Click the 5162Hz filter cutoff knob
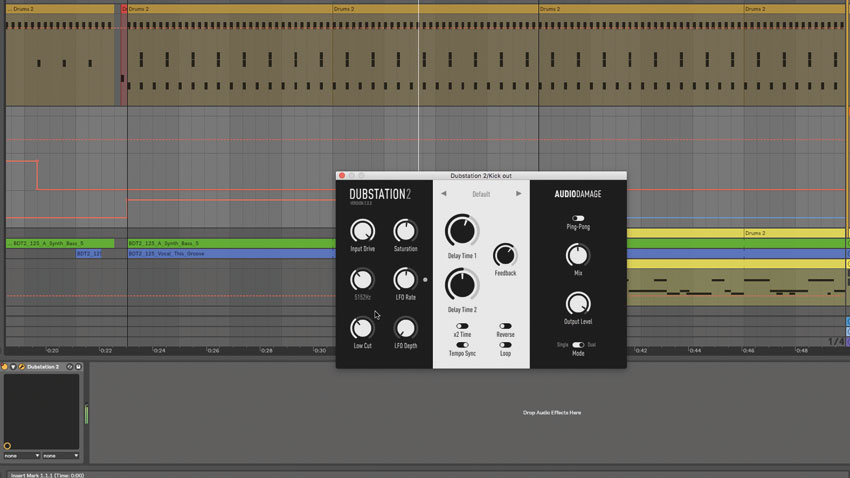 pos(362,280)
